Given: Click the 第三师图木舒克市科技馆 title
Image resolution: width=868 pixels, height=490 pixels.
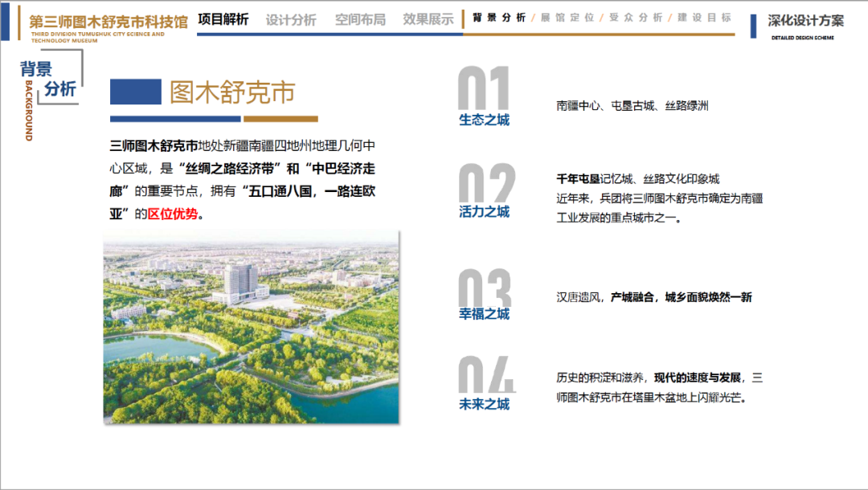Looking at the screenshot, I should click(108, 22).
